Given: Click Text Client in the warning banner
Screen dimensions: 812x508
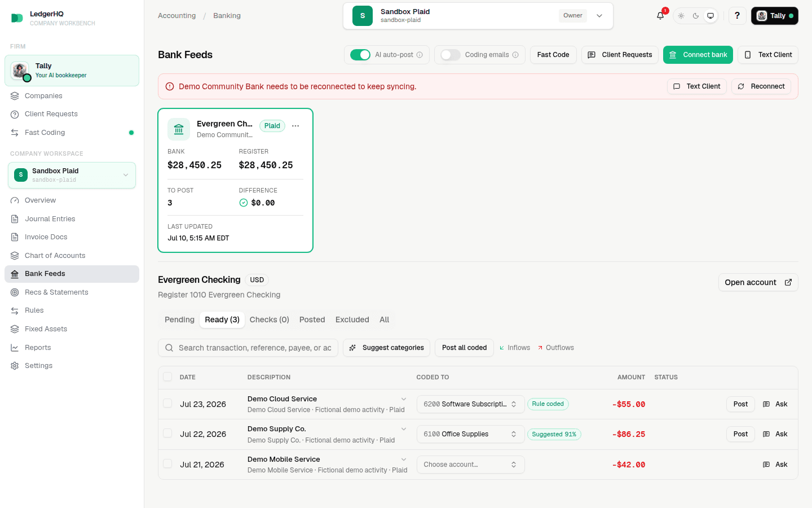Looking at the screenshot, I should pos(697,86).
